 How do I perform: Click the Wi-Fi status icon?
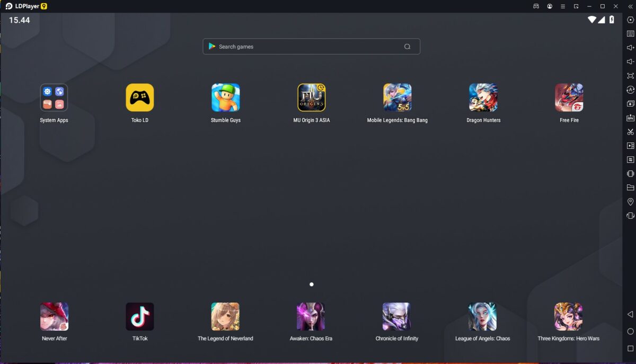pyautogui.click(x=592, y=20)
